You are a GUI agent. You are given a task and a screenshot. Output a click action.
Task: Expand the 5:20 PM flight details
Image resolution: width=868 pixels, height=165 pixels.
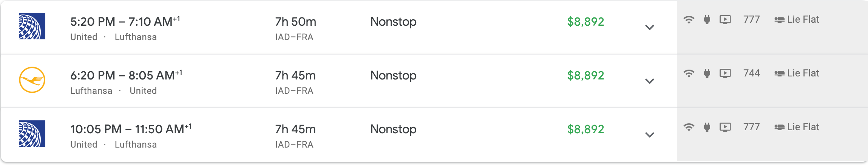(649, 27)
